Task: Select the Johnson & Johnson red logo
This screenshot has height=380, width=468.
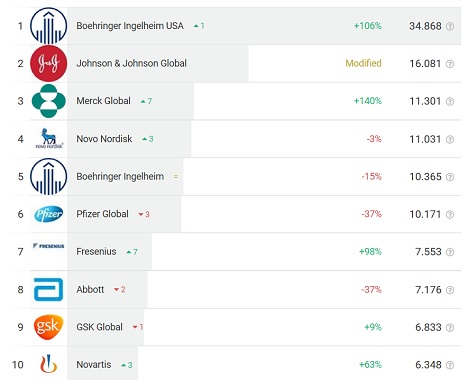Action: [49, 64]
